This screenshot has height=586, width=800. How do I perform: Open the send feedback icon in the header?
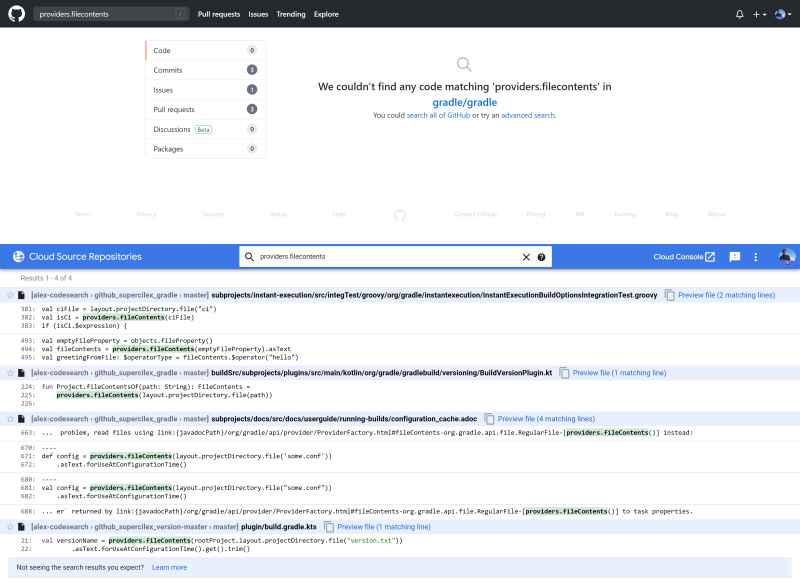tap(733, 256)
